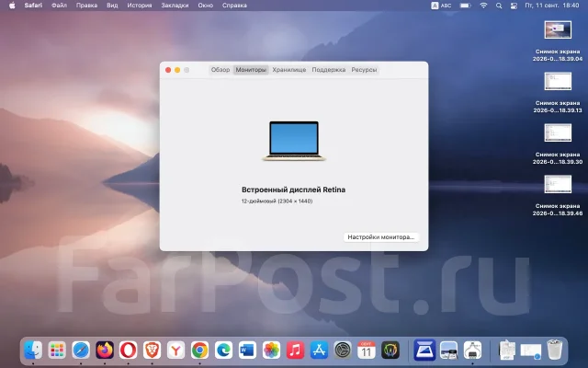
Task: Click the Настройки монитора… button
Action: click(381, 237)
